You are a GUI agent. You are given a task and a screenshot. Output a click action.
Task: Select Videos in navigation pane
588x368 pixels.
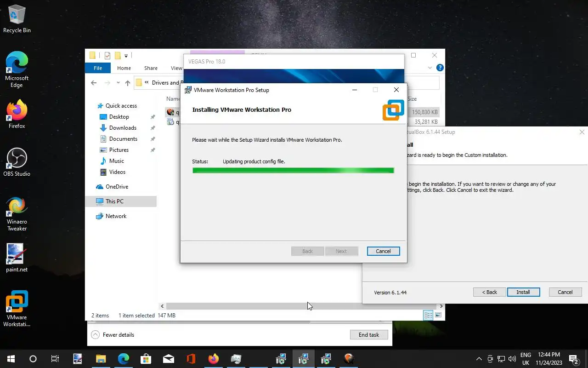(117, 172)
